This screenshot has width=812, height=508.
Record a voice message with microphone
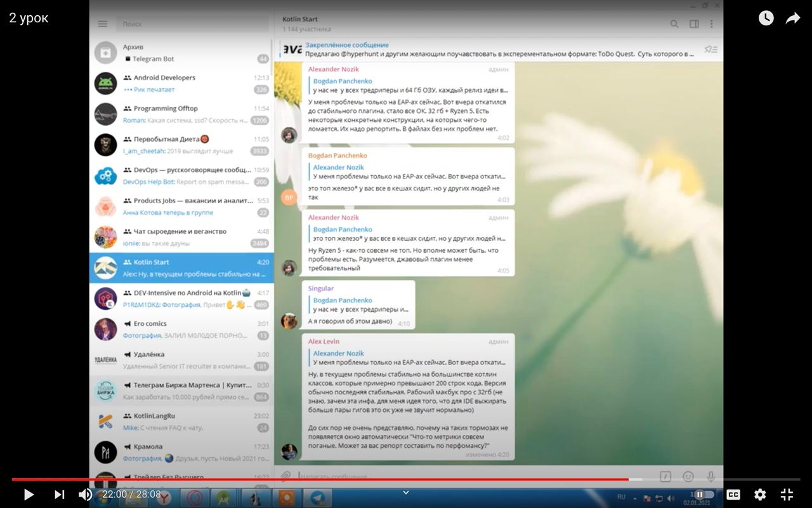coord(711,476)
